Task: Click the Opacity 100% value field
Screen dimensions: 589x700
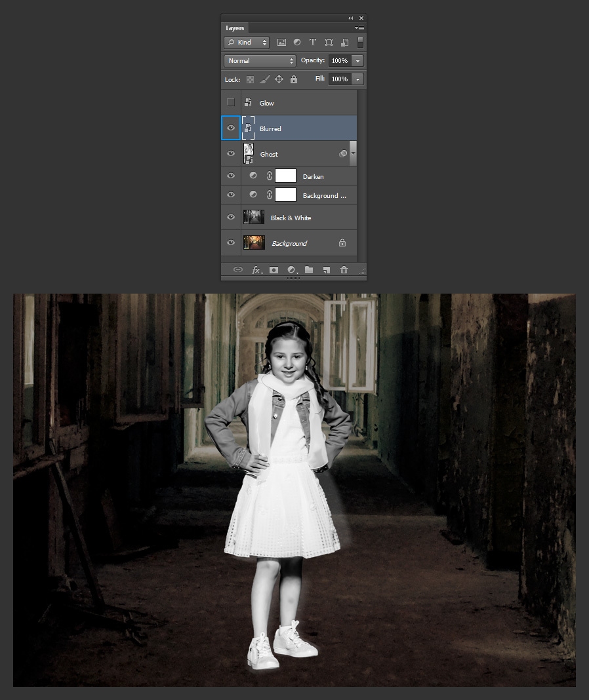Action: (x=340, y=61)
